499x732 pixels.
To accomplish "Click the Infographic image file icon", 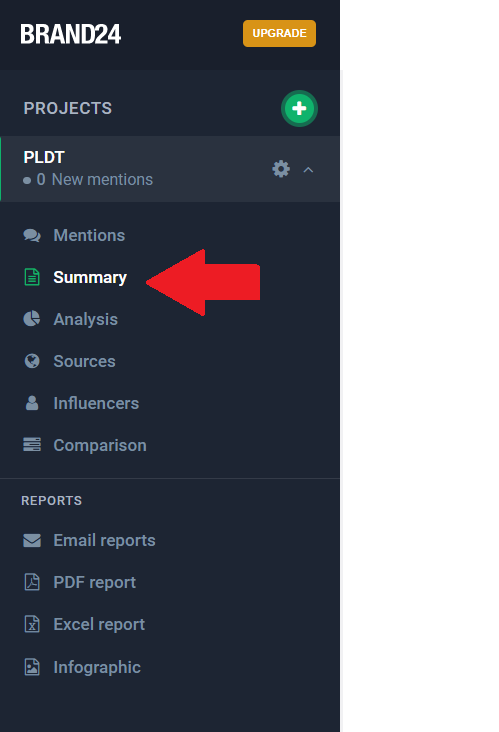I will [x=32, y=667].
